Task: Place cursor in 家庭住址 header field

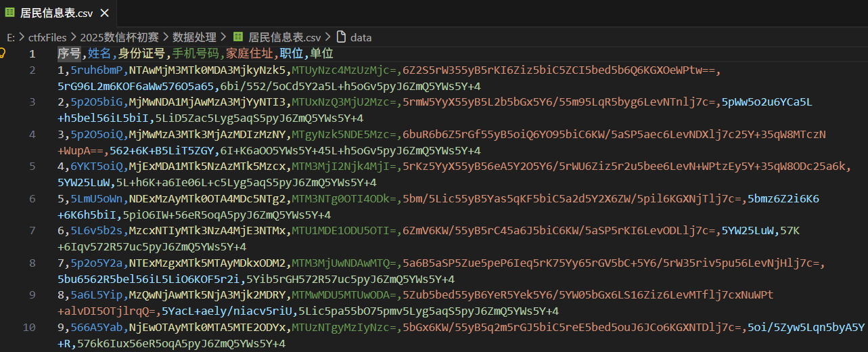Action: (250, 53)
